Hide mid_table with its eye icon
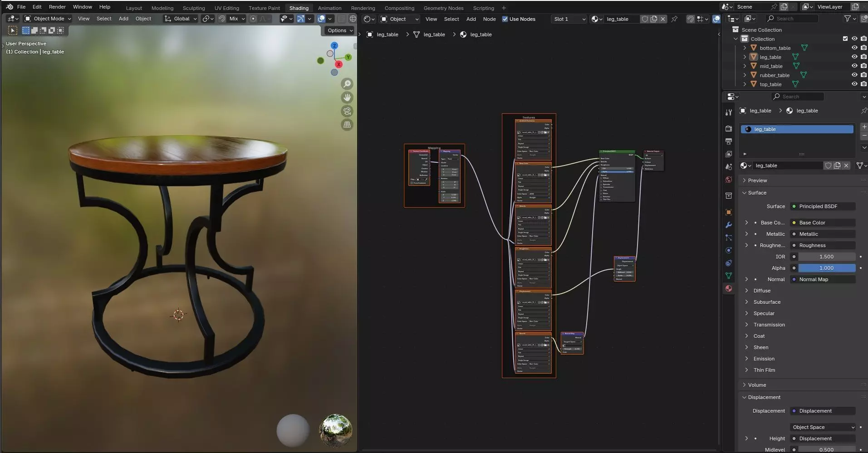 tap(854, 66)
